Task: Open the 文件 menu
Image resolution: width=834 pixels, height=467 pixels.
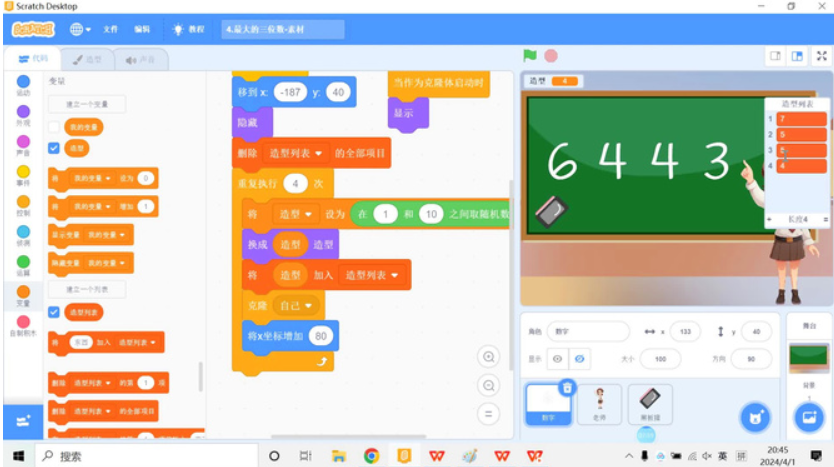Action: click(111, 29)
